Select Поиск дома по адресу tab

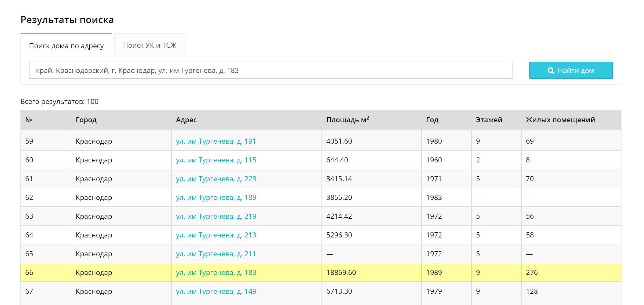pyautogui.click(x=66, y=46)
